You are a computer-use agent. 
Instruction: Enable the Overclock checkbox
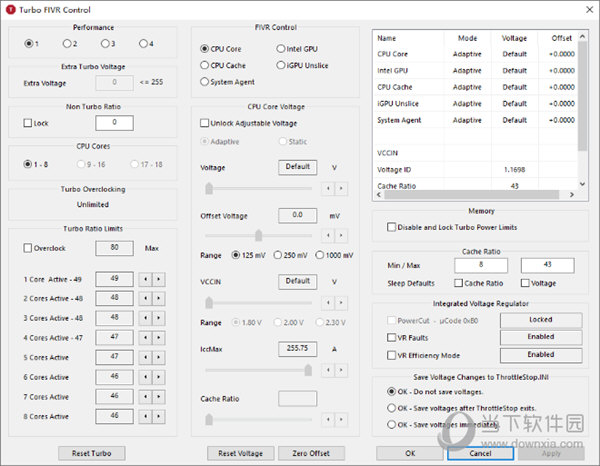coord(44,248)
